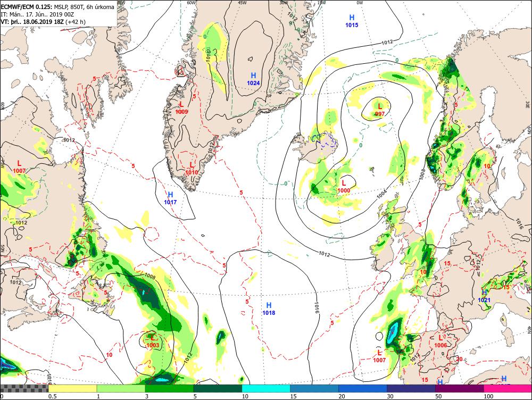532x400 pixels.
Task: Select the L 997 low pressure center
Action: click(380, 110)
